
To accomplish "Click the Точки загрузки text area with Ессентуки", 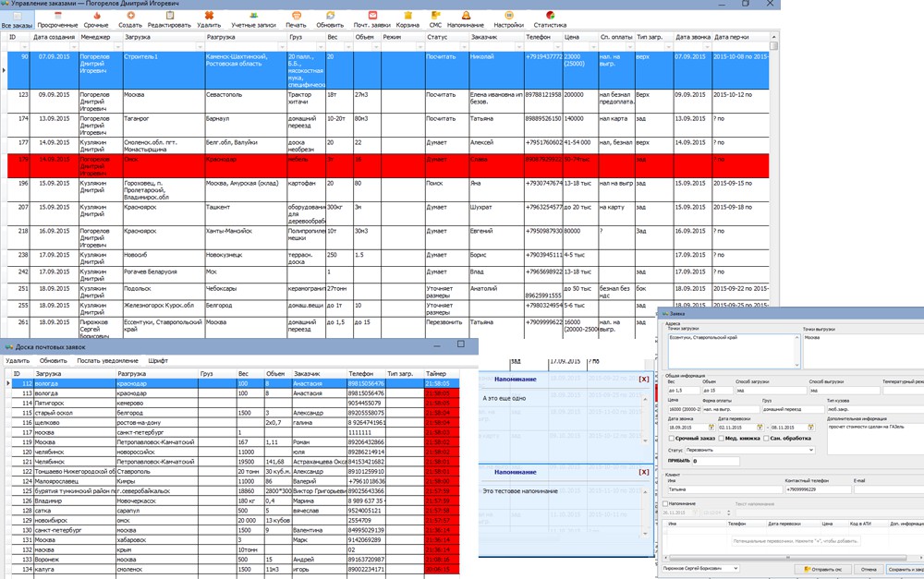I will (734, 351).
